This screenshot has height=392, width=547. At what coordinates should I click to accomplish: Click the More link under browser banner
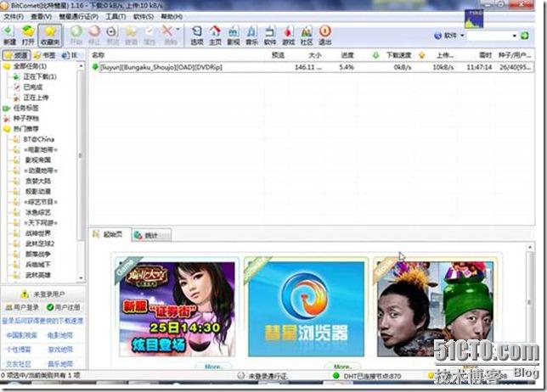pyautogui.click(x=341, y=367)
